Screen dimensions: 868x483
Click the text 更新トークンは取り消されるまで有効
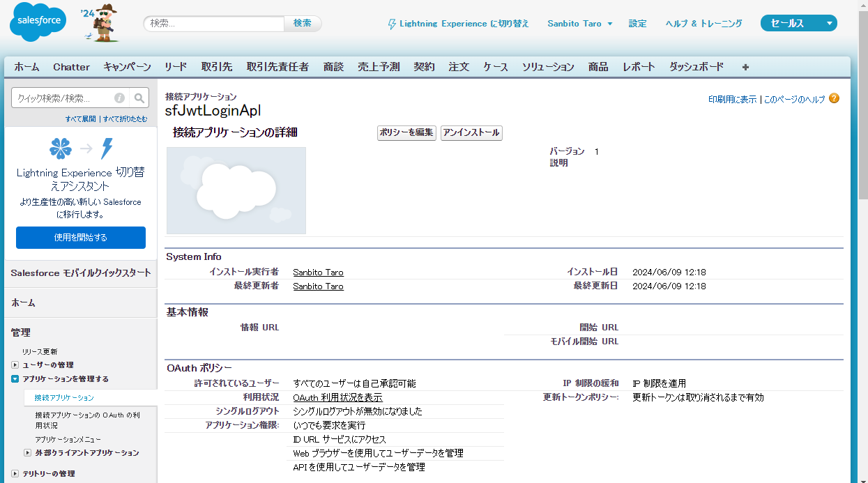click(x=698, y=397)
